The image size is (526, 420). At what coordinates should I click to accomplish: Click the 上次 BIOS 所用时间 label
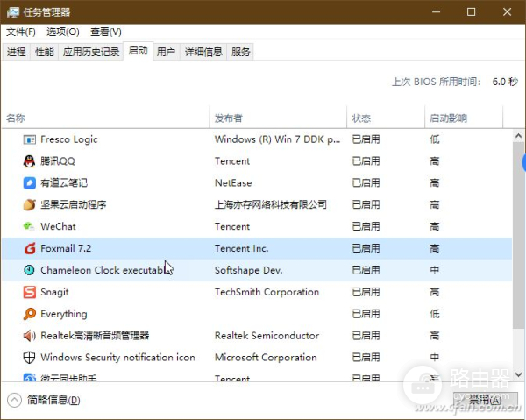click(x=437, y=82)
